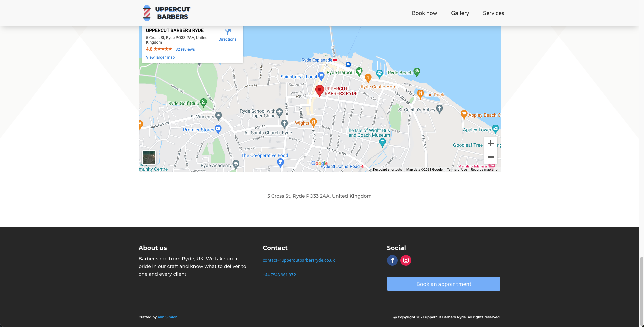This screenshot has height=327, width=644.
Task: Click View larger map link
Action: click(x=160, y=57)
